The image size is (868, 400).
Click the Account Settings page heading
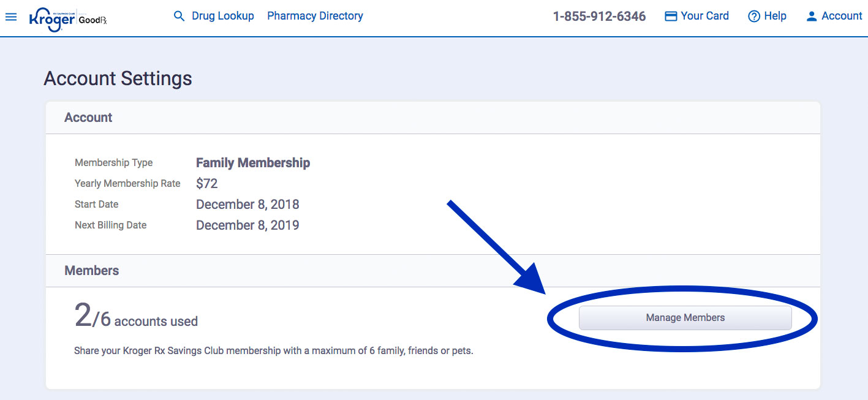[118, 78]
